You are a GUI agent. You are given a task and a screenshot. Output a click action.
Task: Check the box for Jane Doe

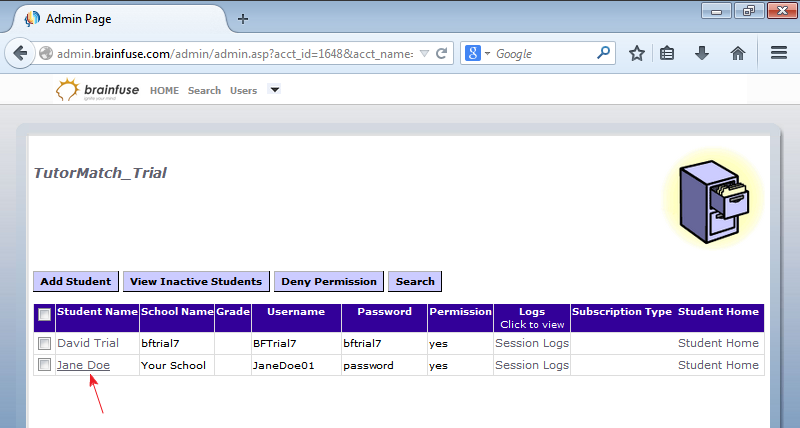[x=44, y=365]
